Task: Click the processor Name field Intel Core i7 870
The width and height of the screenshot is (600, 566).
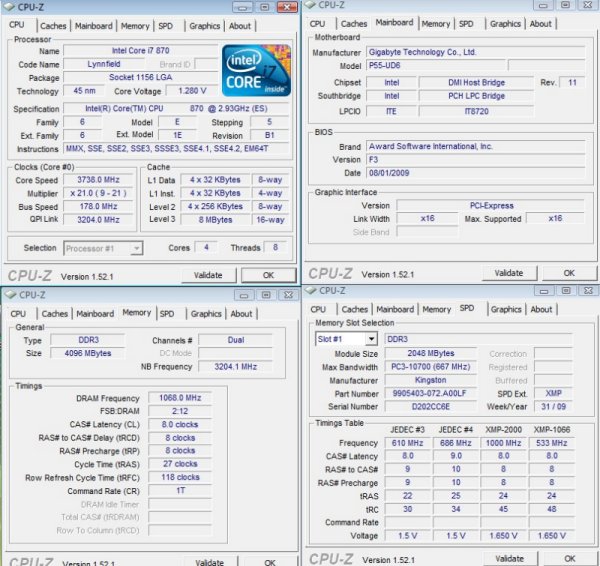Action: click(140, 51)
